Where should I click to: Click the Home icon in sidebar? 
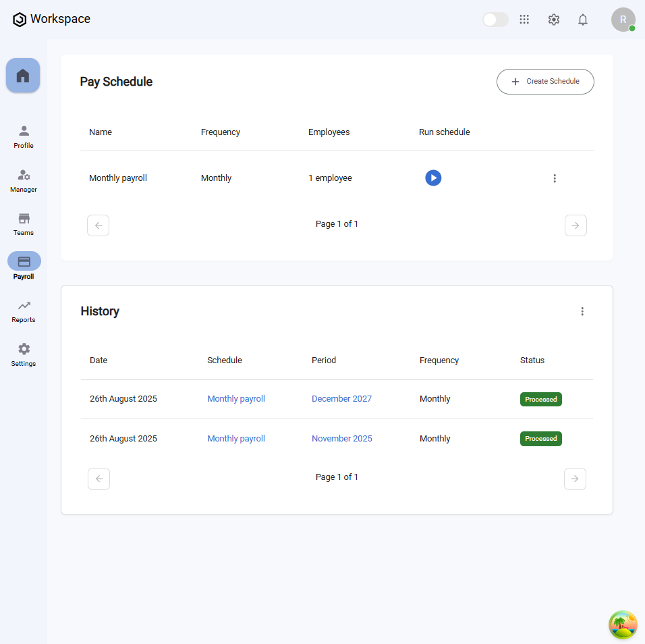23,76
